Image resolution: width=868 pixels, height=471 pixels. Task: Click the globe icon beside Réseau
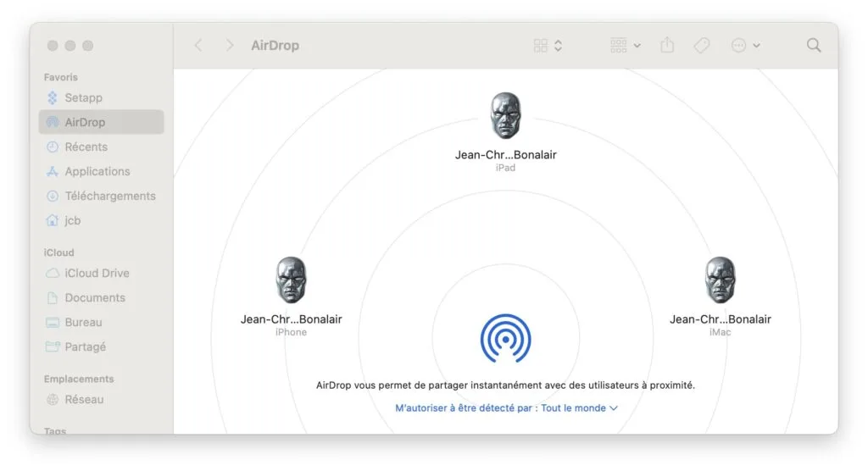(52, 400)
